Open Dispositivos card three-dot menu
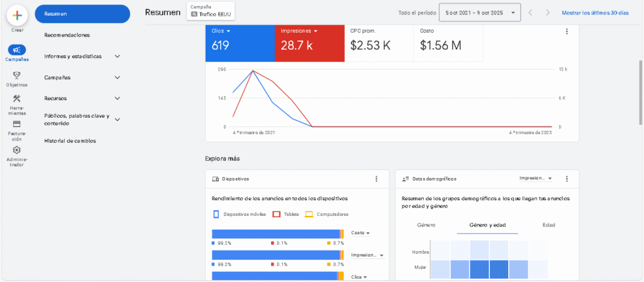This screenshot has height=282, width=644. (x=376, y=179)
